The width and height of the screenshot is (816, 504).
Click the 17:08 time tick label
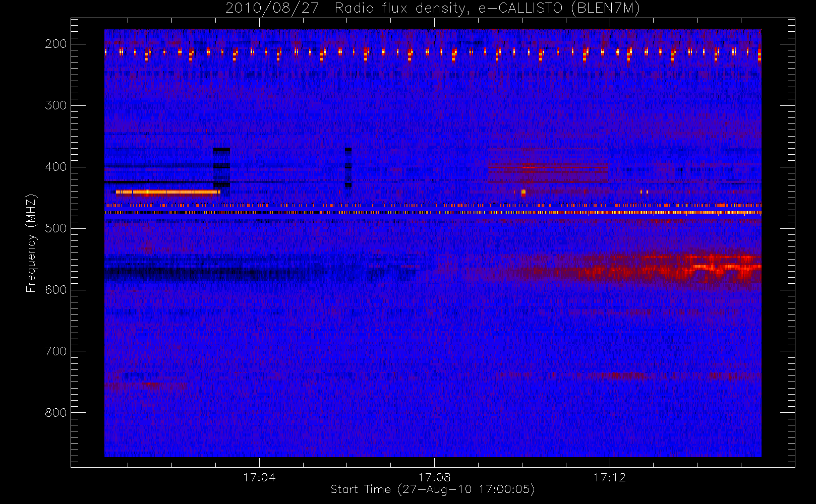click(435, 477)
